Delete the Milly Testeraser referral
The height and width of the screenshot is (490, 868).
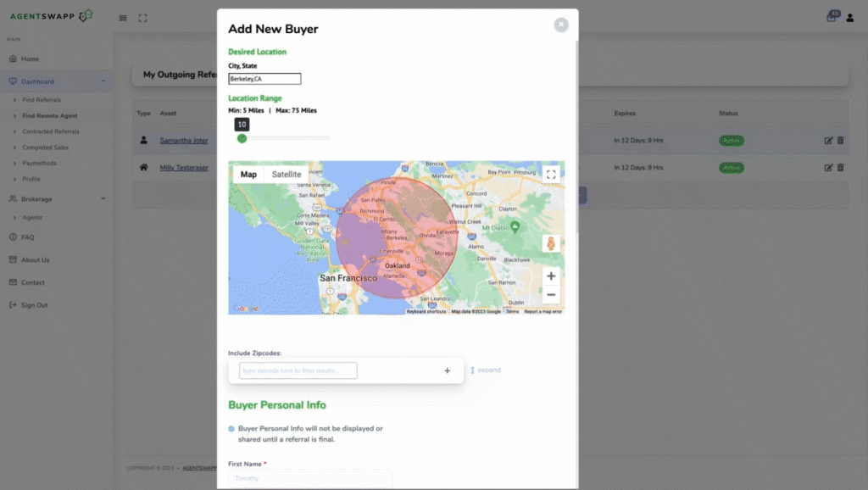coord(841,168)
